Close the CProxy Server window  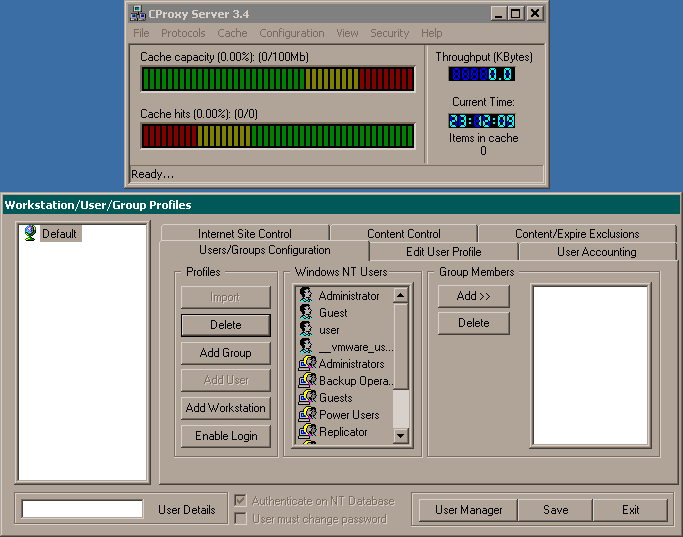tap(535, 14)
